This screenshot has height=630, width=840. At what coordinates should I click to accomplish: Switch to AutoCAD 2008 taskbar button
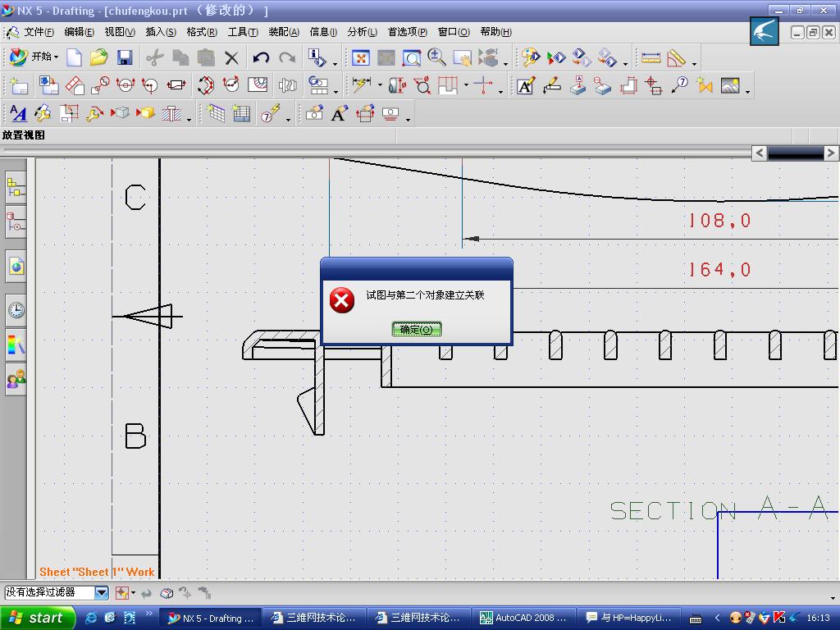click(x=523, y=618)
